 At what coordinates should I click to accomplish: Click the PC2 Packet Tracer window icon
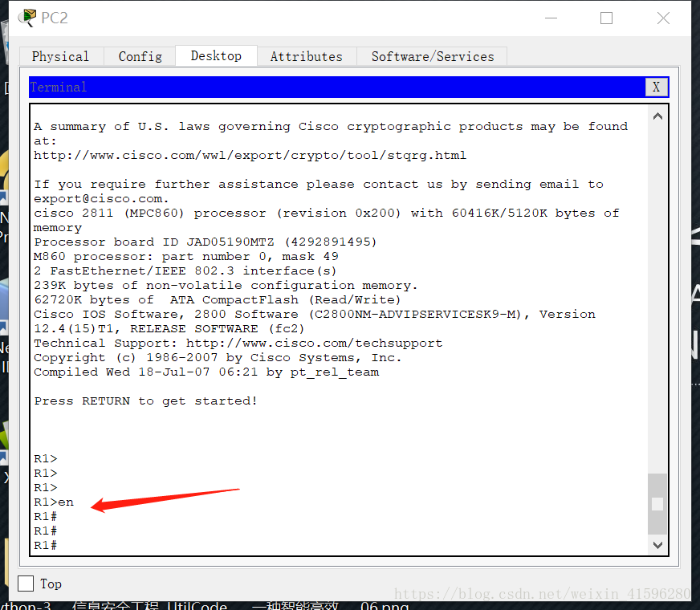[27, 18]
